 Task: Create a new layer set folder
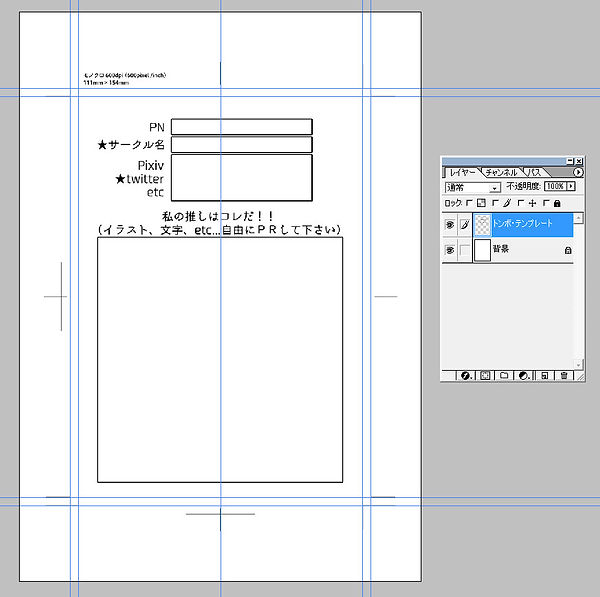tap(504, 375)
